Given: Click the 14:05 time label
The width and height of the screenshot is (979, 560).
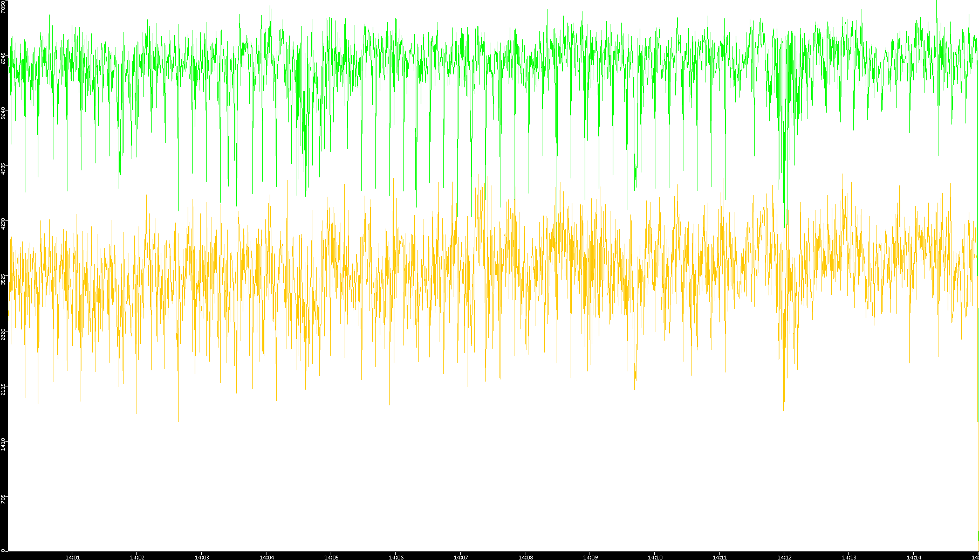Looking at the screenshot, I should pyautogui.click(x=331, y=557).
